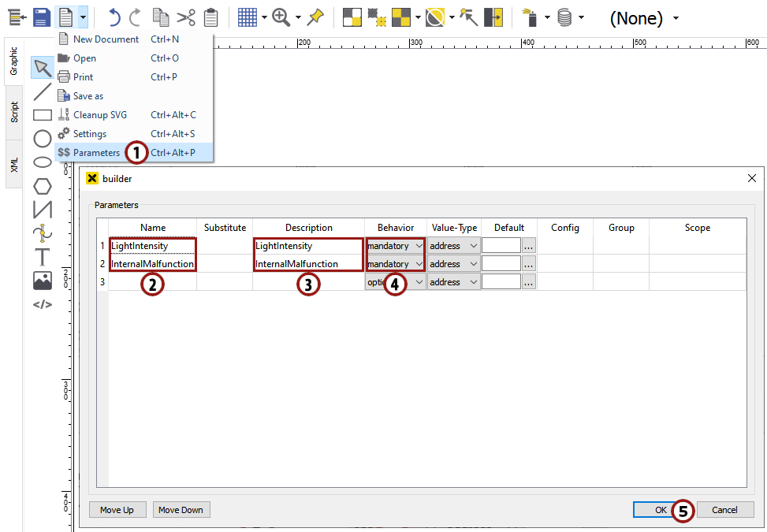Select the Rectangle shape tool

point(43,115)
